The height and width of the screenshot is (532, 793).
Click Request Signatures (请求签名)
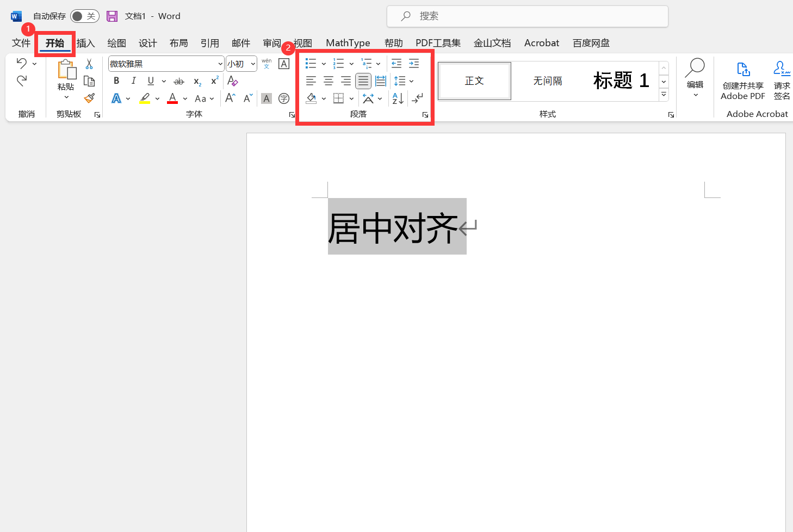coord(782,81)
